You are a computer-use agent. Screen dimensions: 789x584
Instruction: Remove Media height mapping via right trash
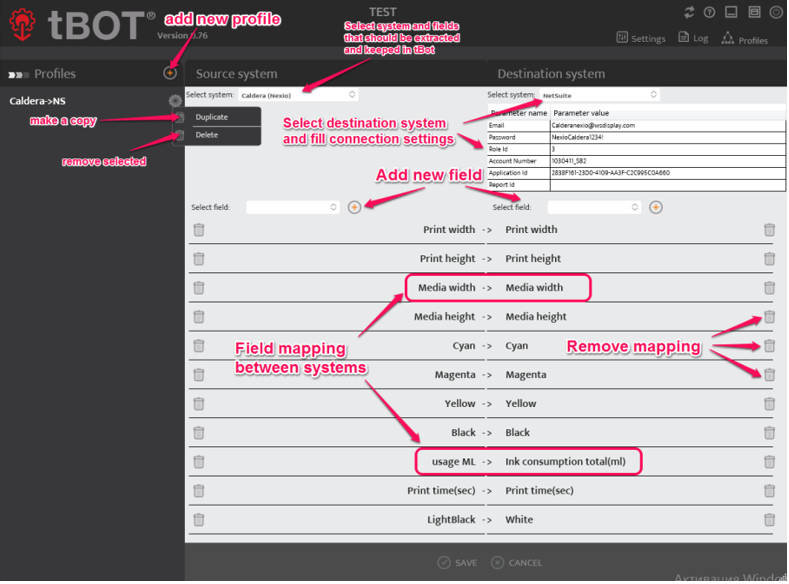point(769,317)
